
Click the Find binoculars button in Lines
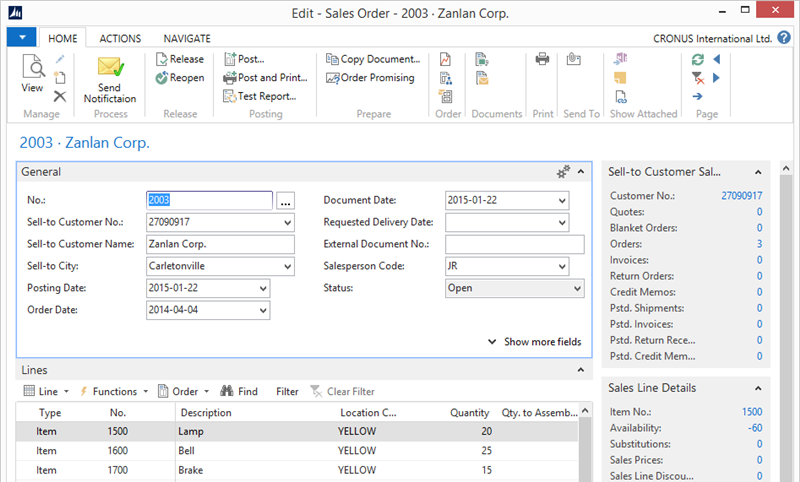tap(239, 391)
